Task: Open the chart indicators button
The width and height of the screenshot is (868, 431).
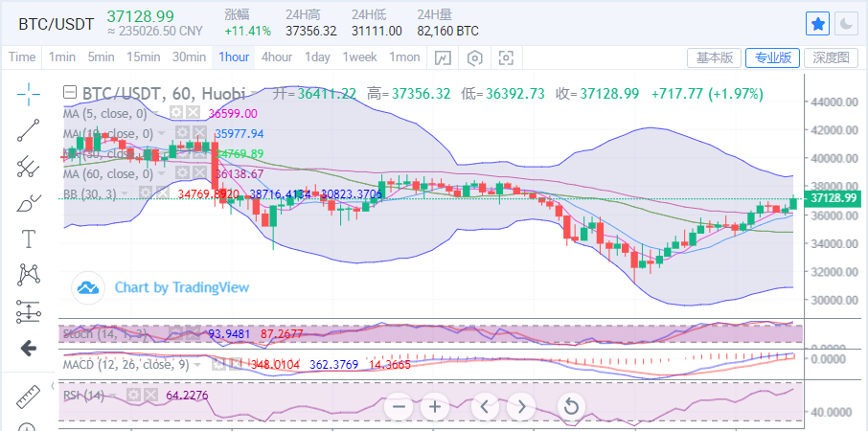Action: [442, 57]
